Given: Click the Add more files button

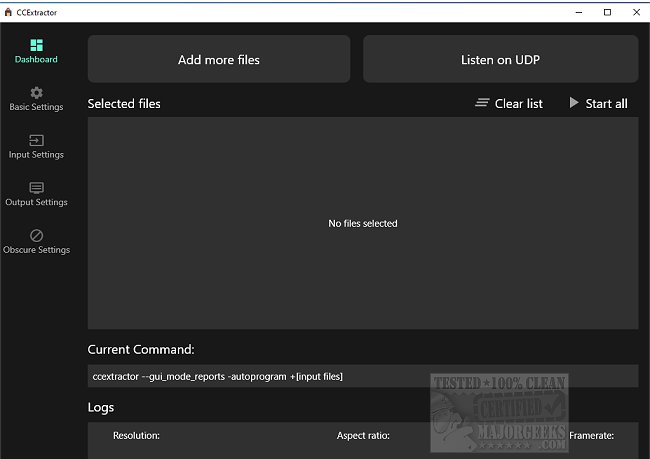Looking at the screenshot, I should pyautogui.click(x=219, y=59).
